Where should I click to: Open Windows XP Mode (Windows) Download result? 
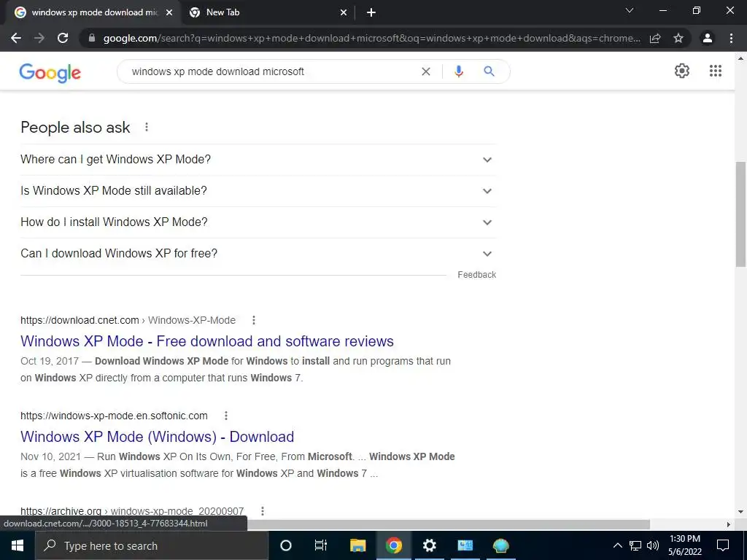[x=158, y=437]
